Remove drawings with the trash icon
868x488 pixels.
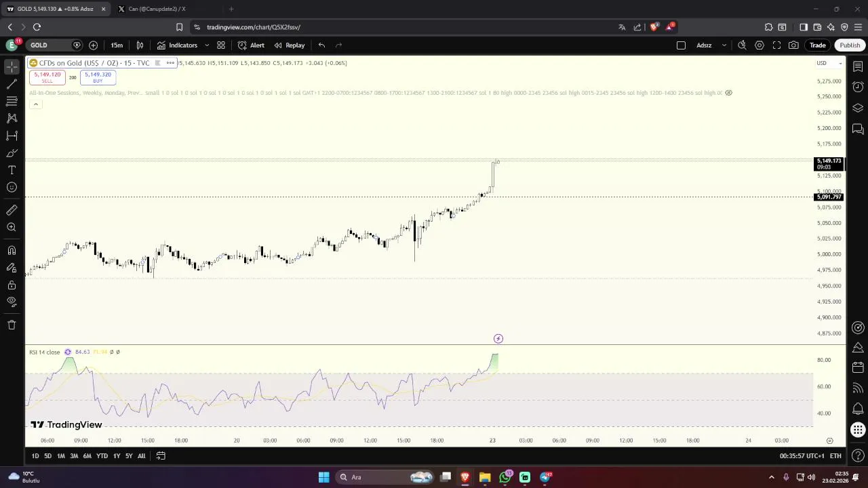pyautogui.click(x=12, y=325)
